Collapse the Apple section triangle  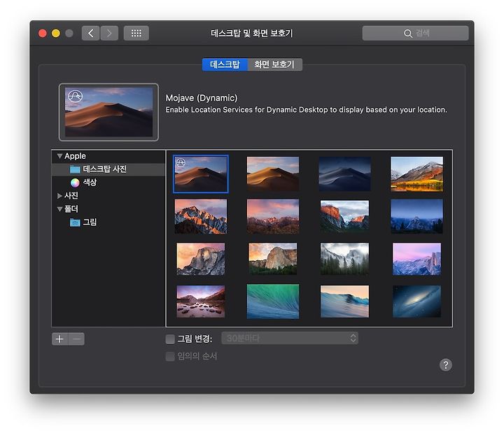coord(59,156)
